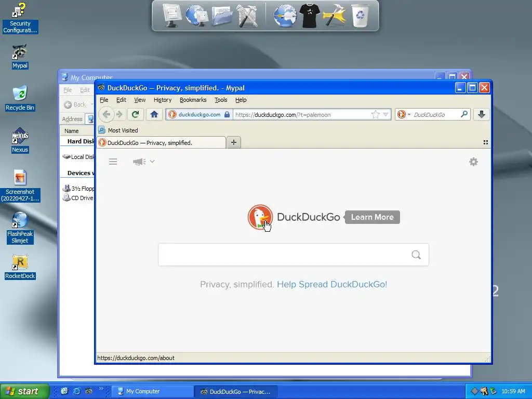
Task: Expand the Quick Launch overflow chevron
Action: [x=101, y=389]
